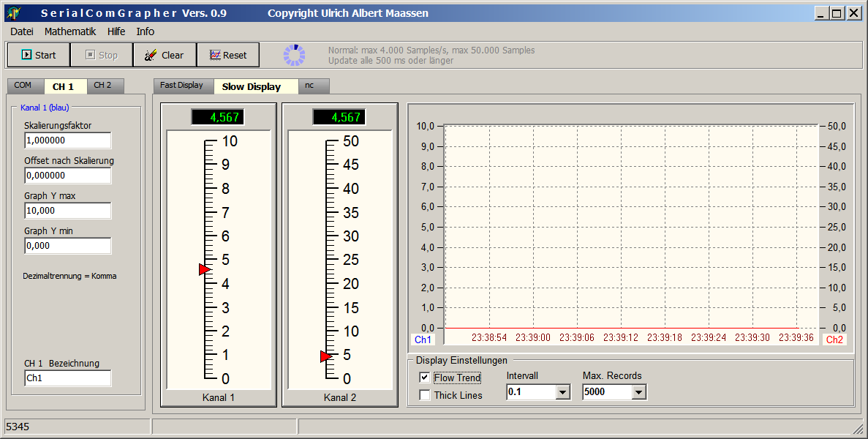Minimize the SerialComGrapher window

coord(820,13)
